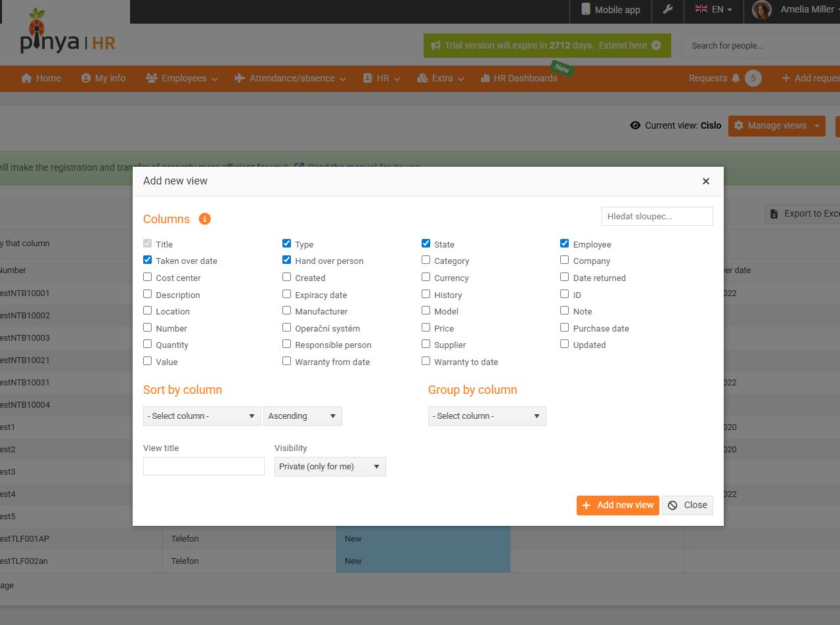Click the Requests bell icon
Screen dimensions: 840x625
click(x=736, y=78)
